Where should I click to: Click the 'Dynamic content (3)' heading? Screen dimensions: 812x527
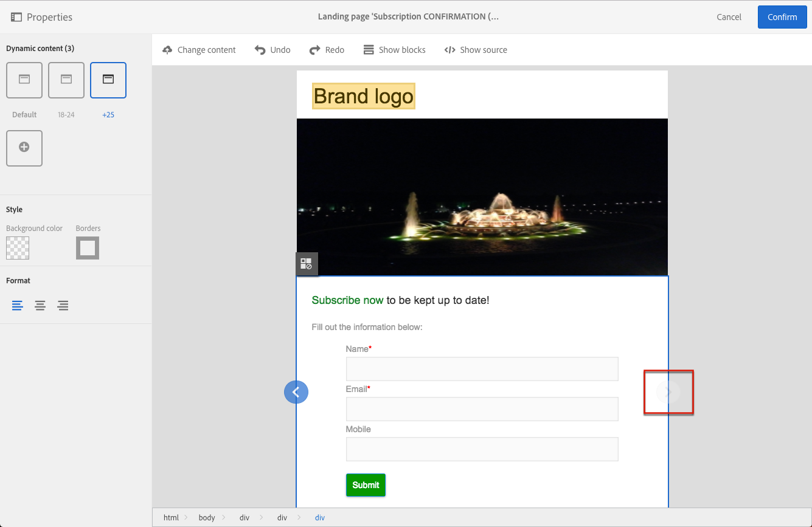tap(40, 49)
